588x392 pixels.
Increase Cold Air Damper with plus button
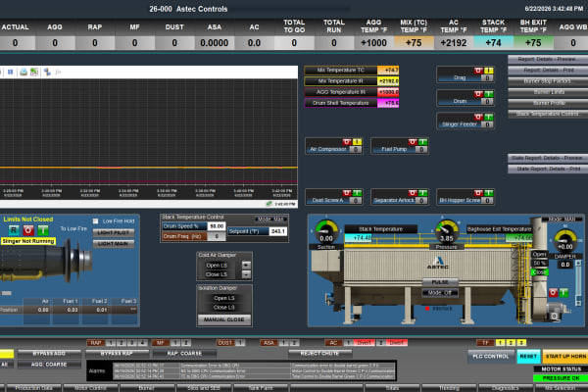[246, 265]
